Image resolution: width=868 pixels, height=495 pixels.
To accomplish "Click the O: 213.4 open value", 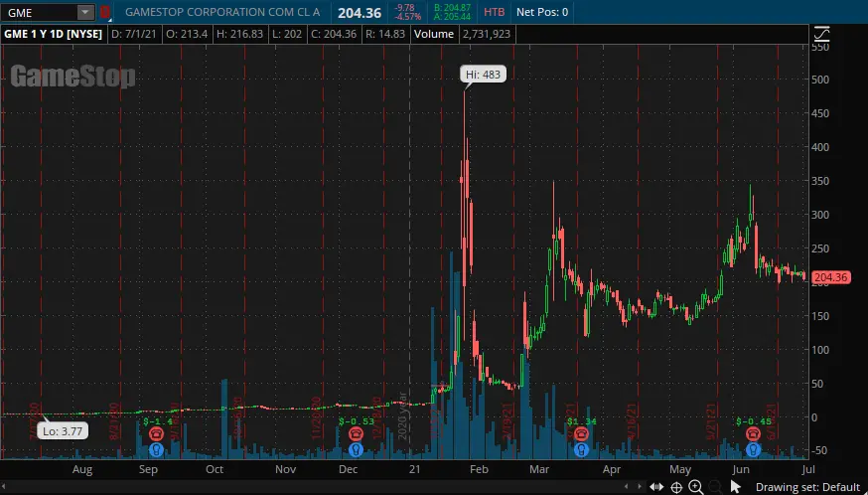I will (187, 34).
